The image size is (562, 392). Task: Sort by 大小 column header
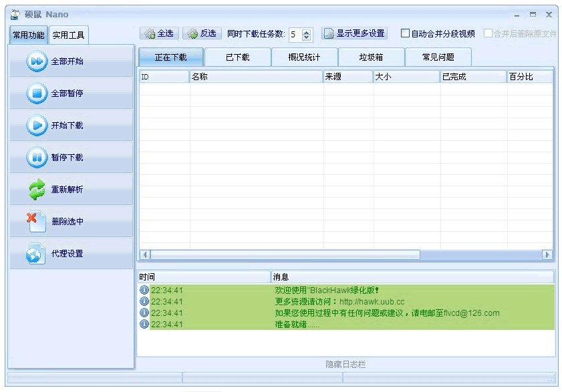[406, 77]
